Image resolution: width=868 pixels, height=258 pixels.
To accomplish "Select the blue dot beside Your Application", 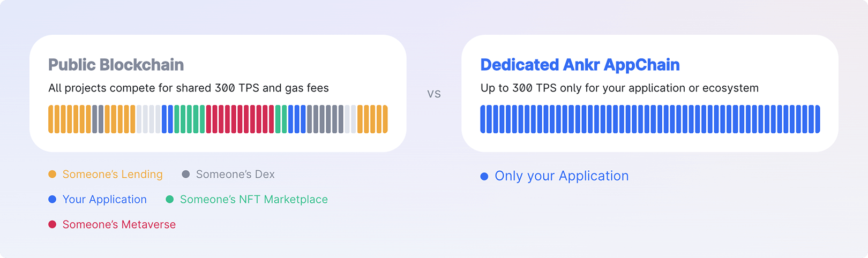I will 52,199.
